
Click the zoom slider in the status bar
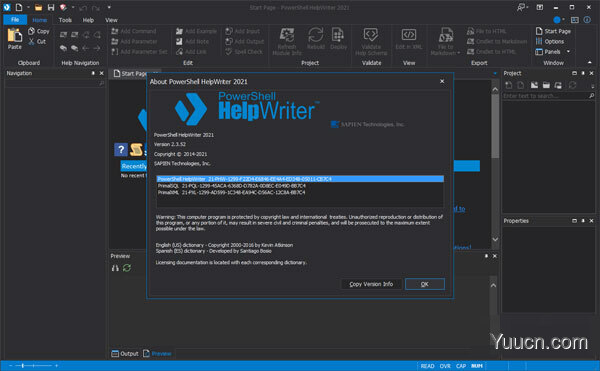[x=33, y=366]
